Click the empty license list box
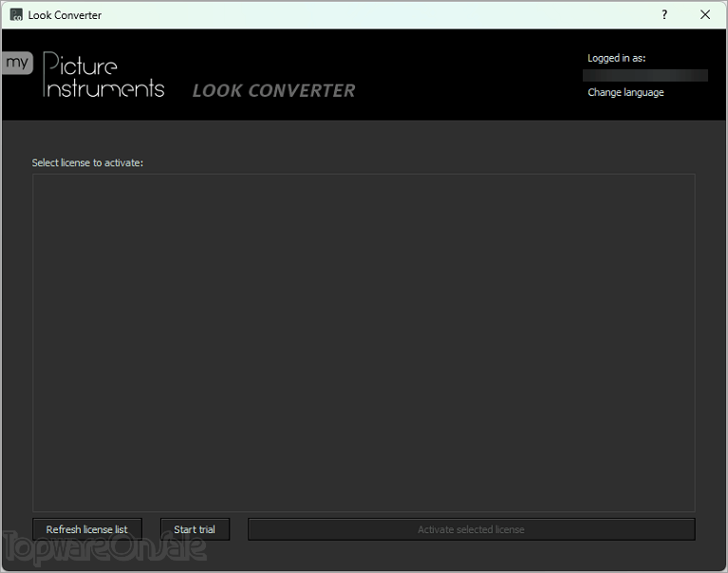 [x=364, y=342]
